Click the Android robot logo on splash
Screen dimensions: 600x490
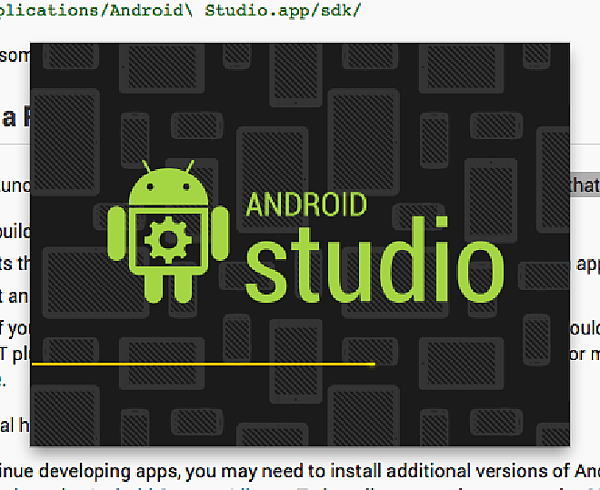[168, 232]
